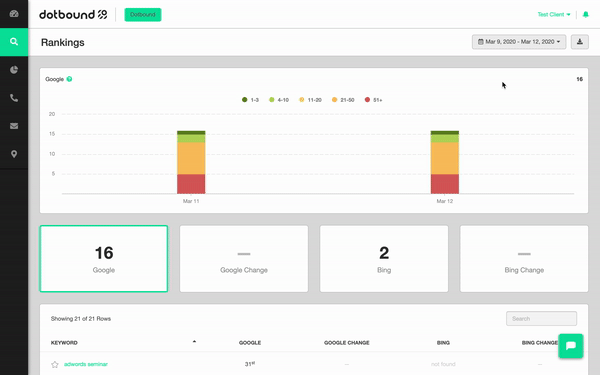600x375 pixels.
Task: Star the adwords seminar keyword
Action: 55,364
